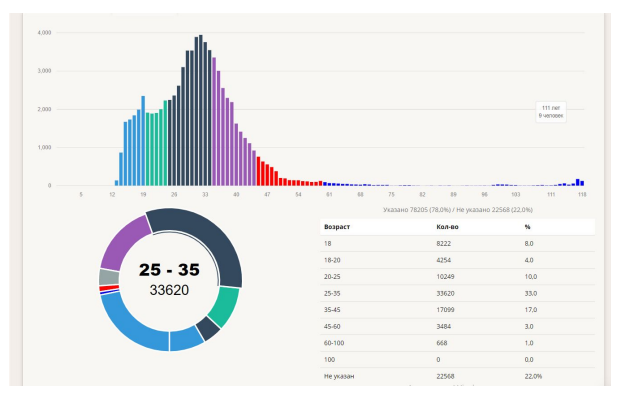Click the 47 x-axis label
Image resolution: width=623 pixels, height=405 pixels.
coord(267,194)
